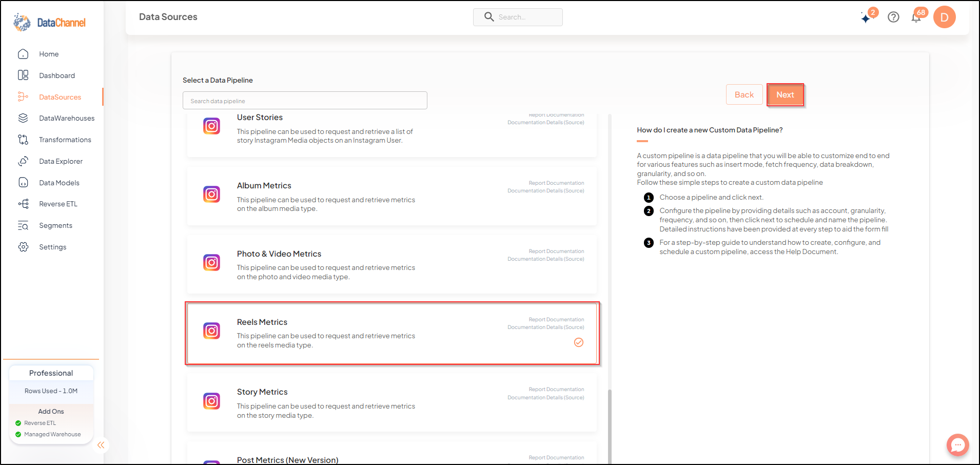Viewport: 980px width, 465px height.
Task: Open Documentation Details (Source) for Photo & Video Metrics
Action: [x=546, y=259]
